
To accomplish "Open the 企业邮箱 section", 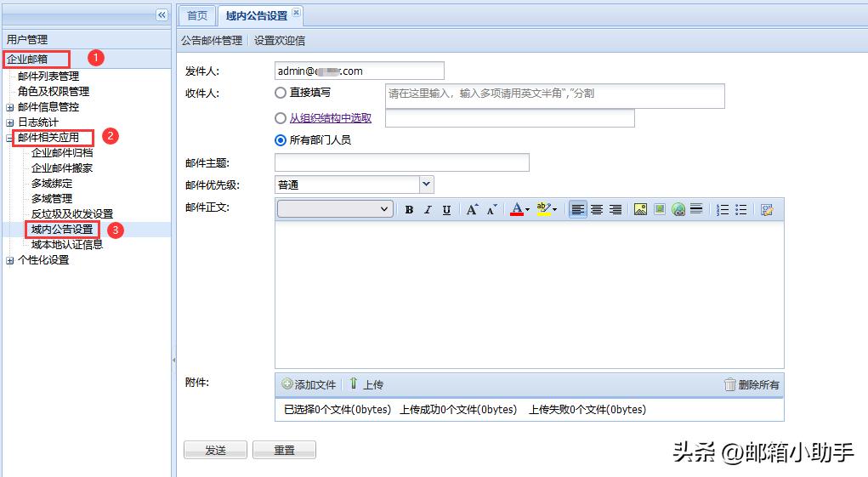I will coord(87,59).
